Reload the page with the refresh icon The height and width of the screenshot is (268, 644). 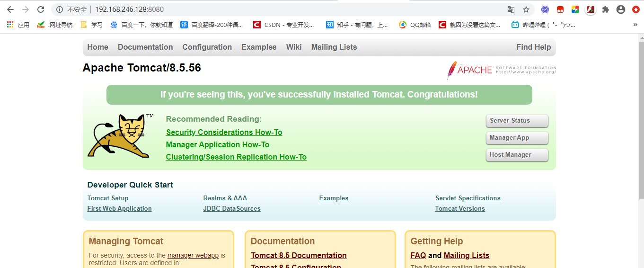(41, 9)
